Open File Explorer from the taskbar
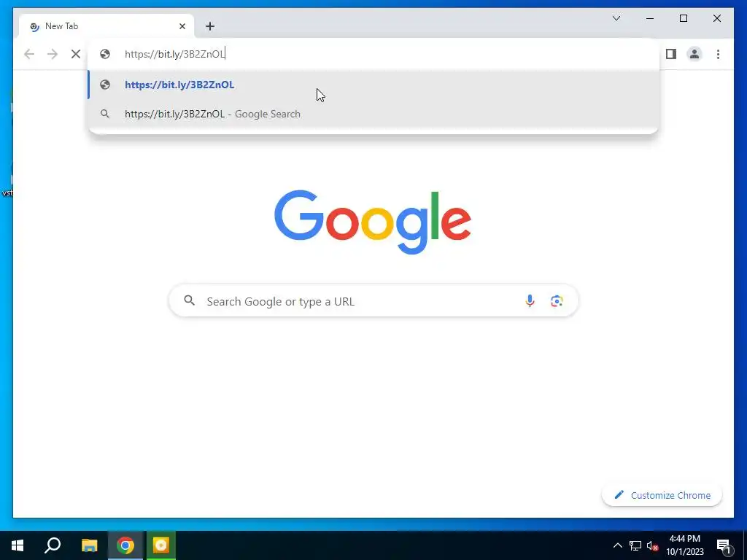The width and height of the screenshot is (747, 560). point(89,545)
